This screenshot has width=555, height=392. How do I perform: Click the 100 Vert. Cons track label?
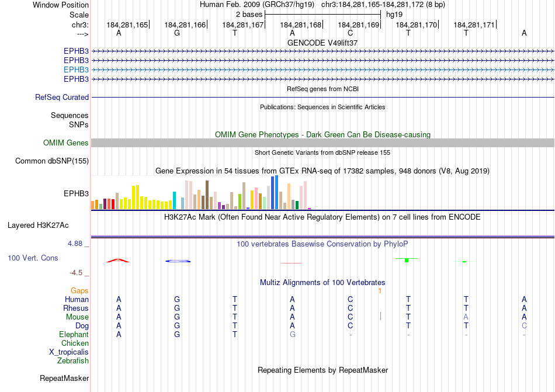click(33, 258)
